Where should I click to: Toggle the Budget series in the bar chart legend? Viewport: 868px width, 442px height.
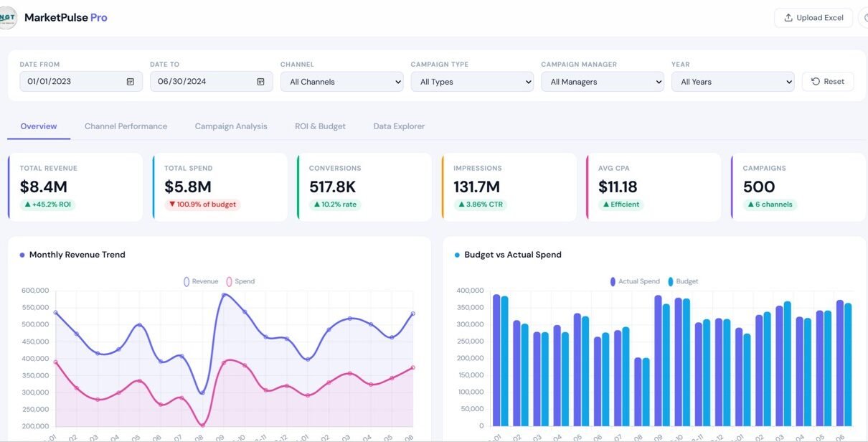(x=682, y=281)
